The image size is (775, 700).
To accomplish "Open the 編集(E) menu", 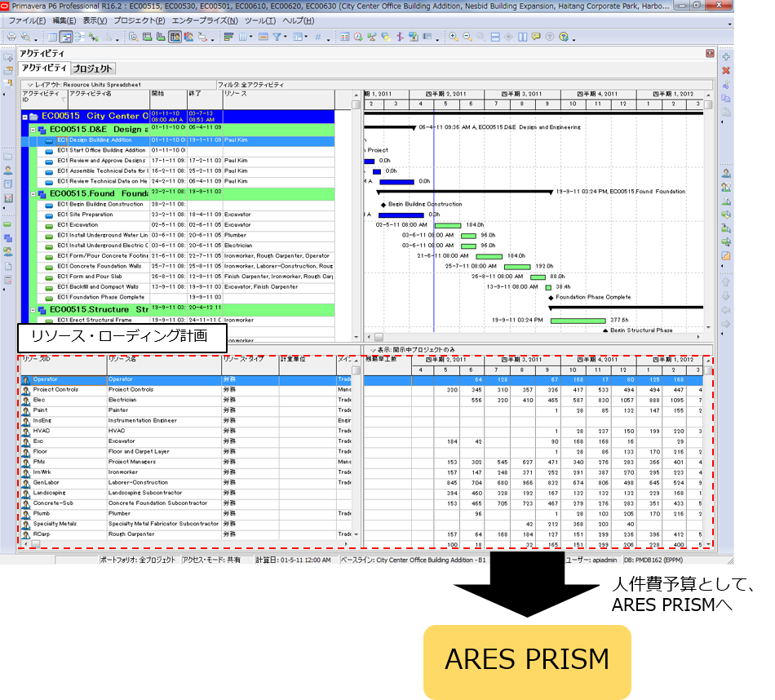I will [x=64, y=20].
